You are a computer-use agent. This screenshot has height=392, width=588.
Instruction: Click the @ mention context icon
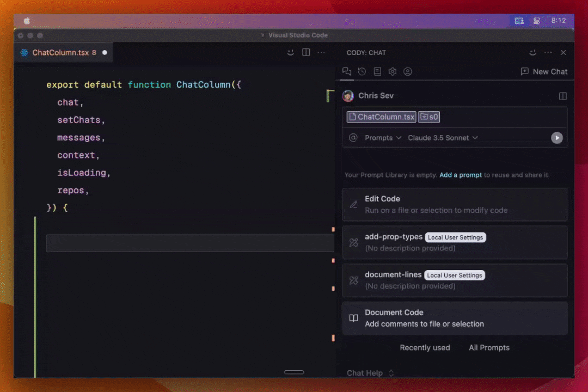tap(353, 138)
